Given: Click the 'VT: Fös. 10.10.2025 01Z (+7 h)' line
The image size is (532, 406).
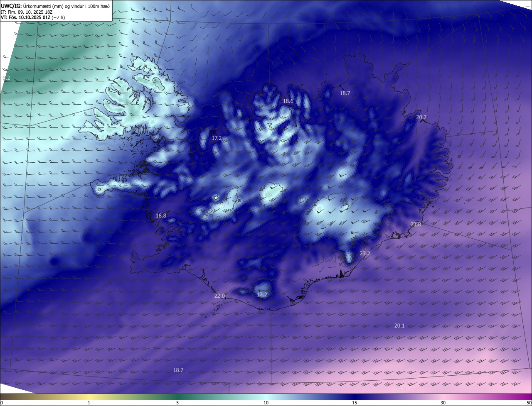Looking at the screenshot, I should tap(33, 17).
